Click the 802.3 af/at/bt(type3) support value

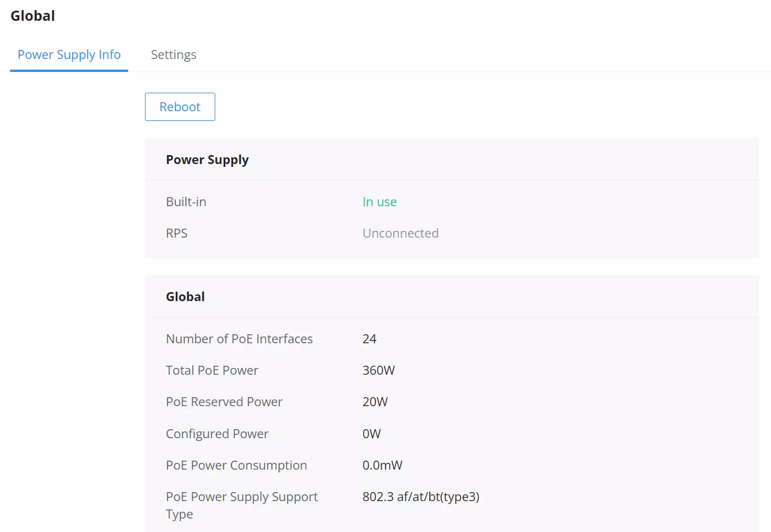[421, 497]
